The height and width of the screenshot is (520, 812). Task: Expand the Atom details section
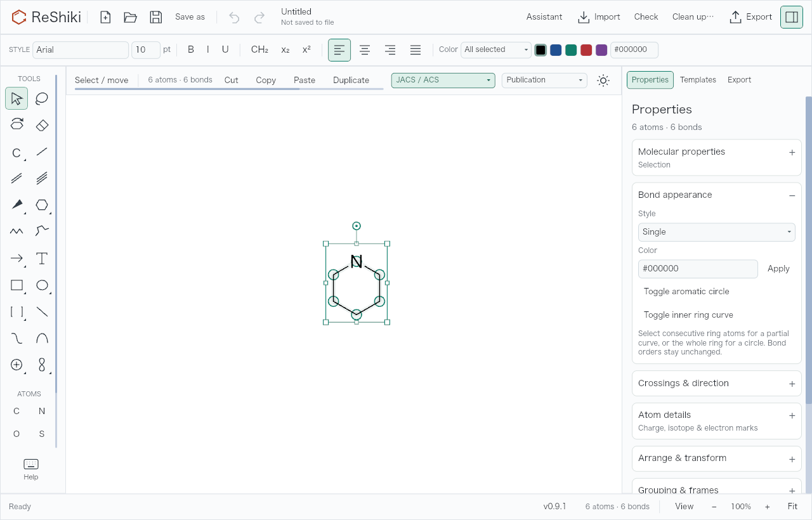click(717, 421)
